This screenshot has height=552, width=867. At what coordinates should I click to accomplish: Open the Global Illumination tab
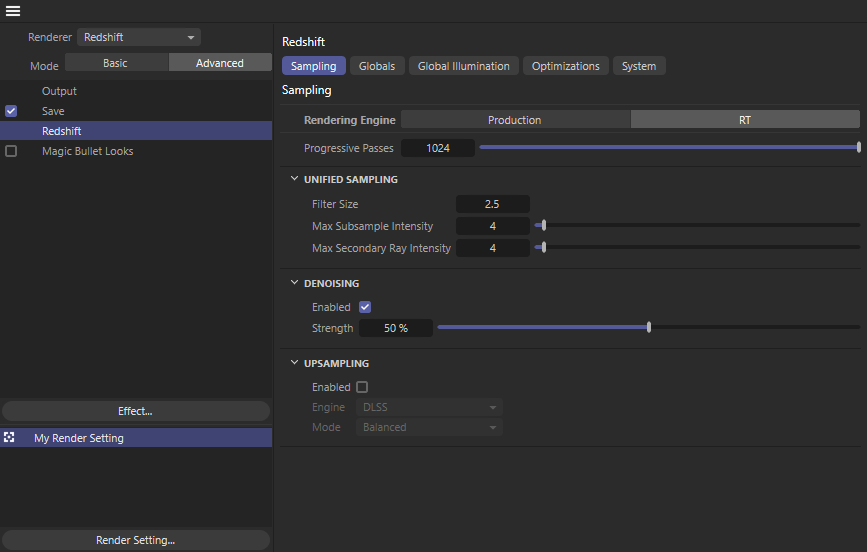pos(463,66)
